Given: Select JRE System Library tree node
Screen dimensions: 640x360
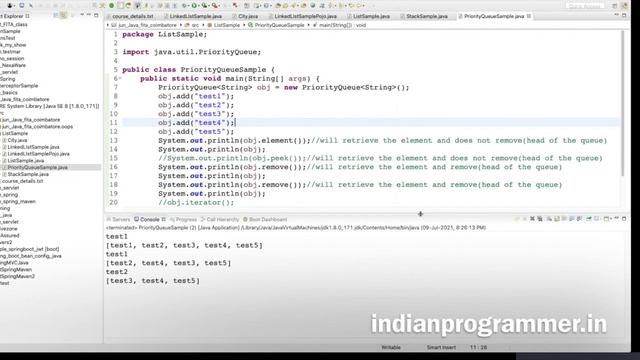Looking at the screenshot, I should [x=50, y=106].
